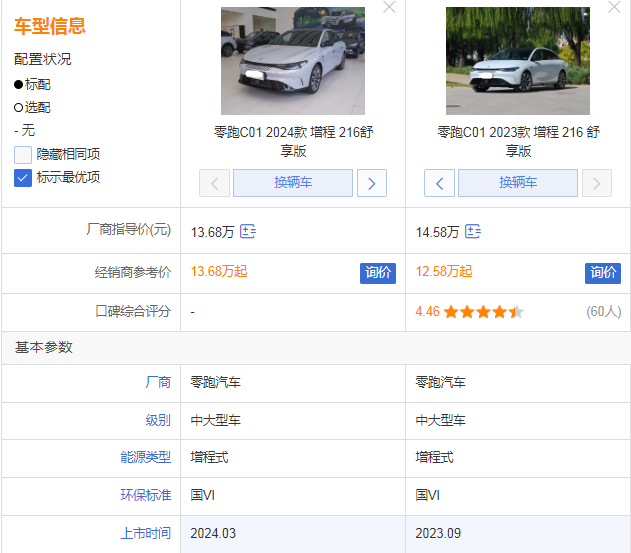Check the 隐藏相同项 checkbox
Image resolution: width=631 pixels, height=553 pixels.
pyautogui.click(x=23, y=154)
